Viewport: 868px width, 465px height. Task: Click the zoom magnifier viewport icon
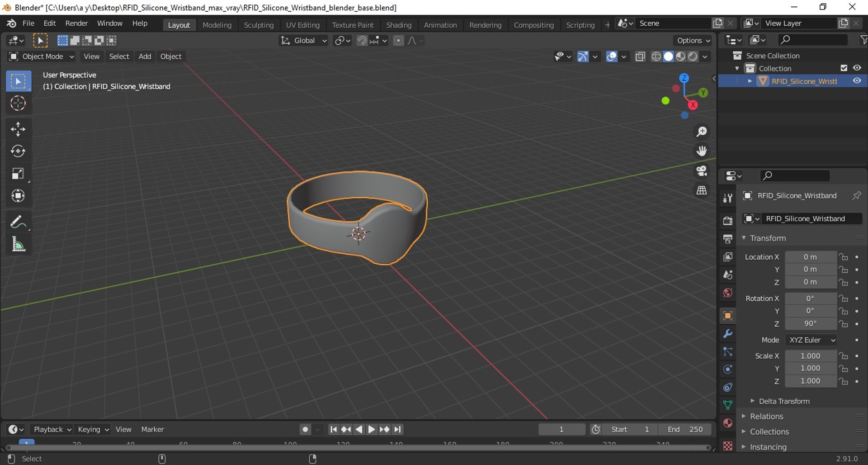coord(702,132)
